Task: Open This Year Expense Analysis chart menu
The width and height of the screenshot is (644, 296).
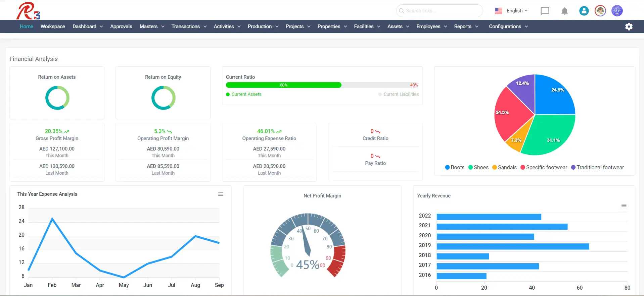Action: [x=221, y=194]
